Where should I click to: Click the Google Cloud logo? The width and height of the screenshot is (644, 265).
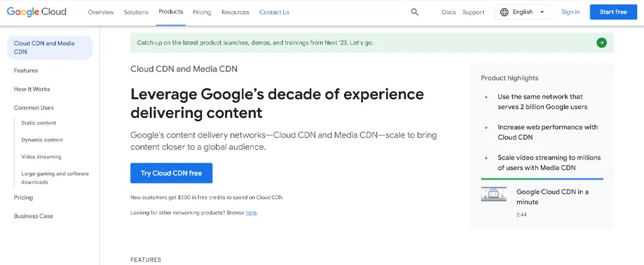click(x=36, y=12)
